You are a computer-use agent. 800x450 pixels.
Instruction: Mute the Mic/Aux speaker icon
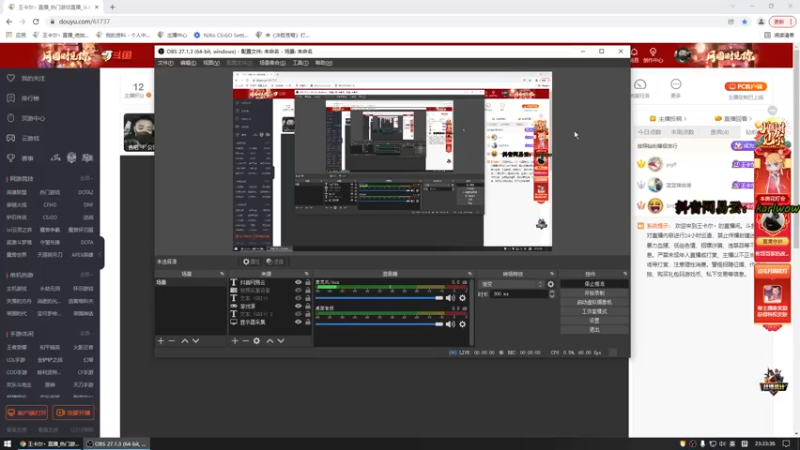450,298
